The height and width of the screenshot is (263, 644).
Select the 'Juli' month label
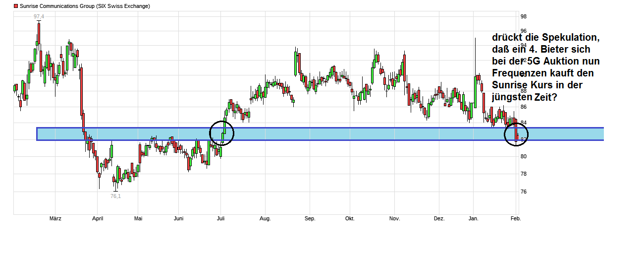coord(221,218)
